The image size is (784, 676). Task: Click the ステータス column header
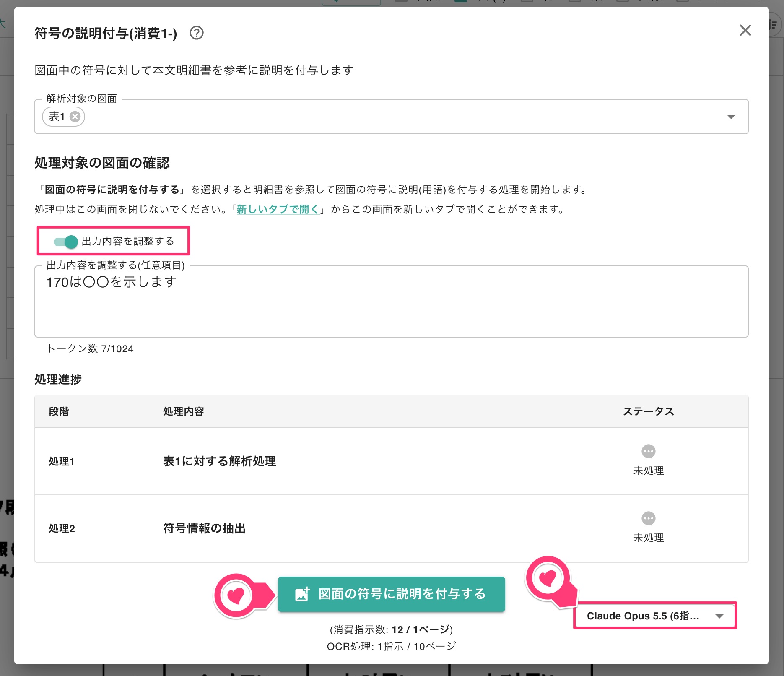pyautogui.click(x=648, y=411)
